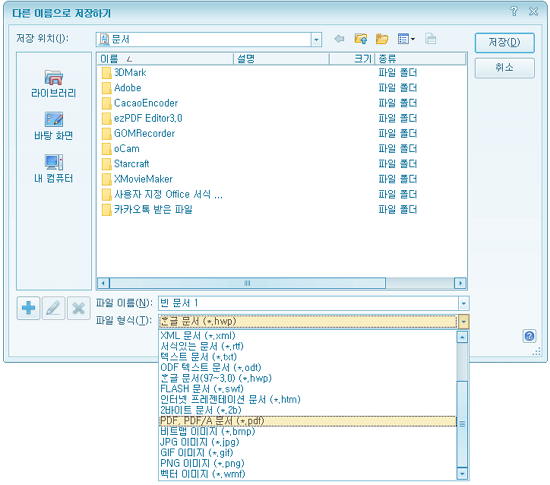Select the 카카오톡 받은 파일 folder

pos(147,210)
